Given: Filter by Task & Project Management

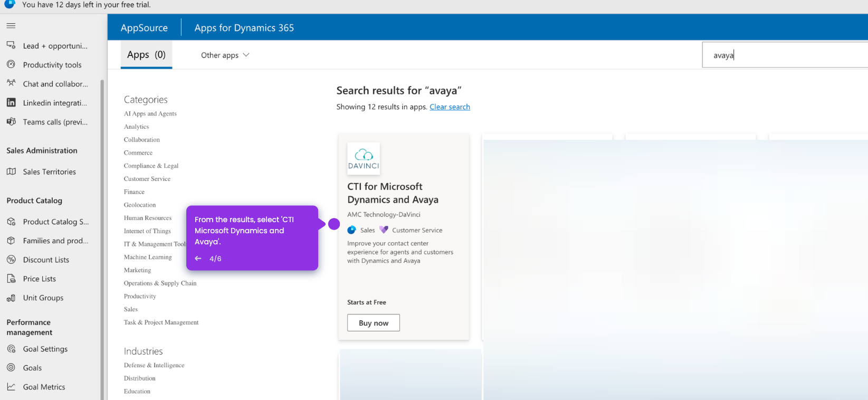Looking at the screenshot, I should [x=161, y=322].
